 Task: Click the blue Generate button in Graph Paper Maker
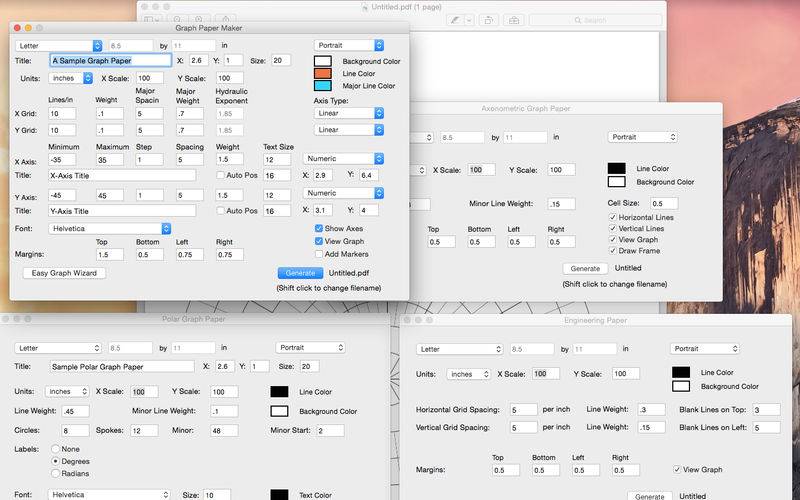pyautogui.click(x=301, y=273)
